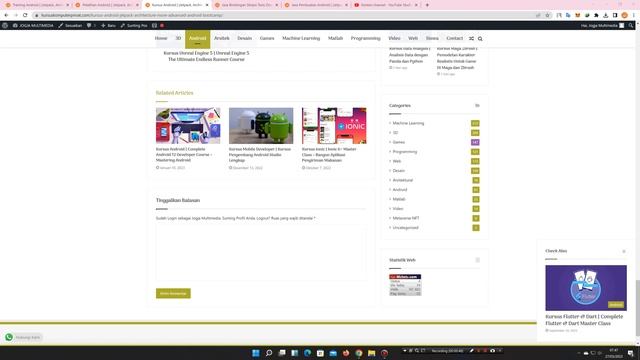Open the Machine Learning menu item
The width and height of the screenshot is (640, 360).
coord(301,38)
